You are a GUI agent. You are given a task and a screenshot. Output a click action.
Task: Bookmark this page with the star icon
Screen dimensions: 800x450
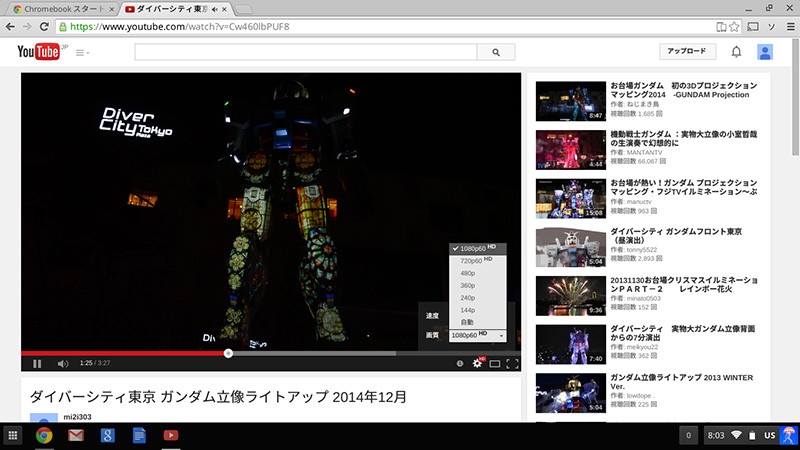[x=734, y=27]
